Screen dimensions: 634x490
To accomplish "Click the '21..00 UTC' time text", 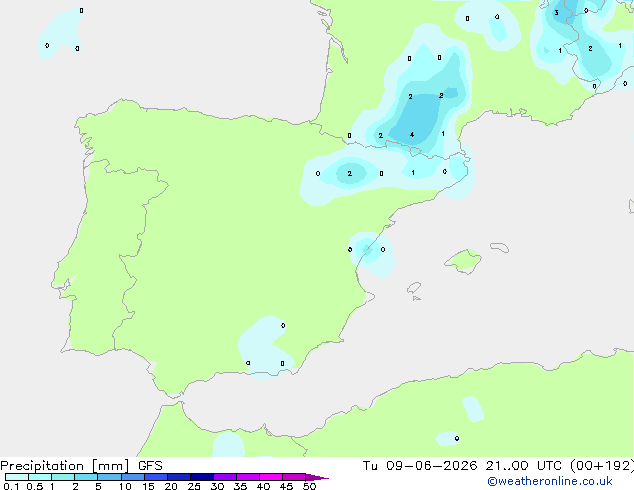I will tap(523, 466).
